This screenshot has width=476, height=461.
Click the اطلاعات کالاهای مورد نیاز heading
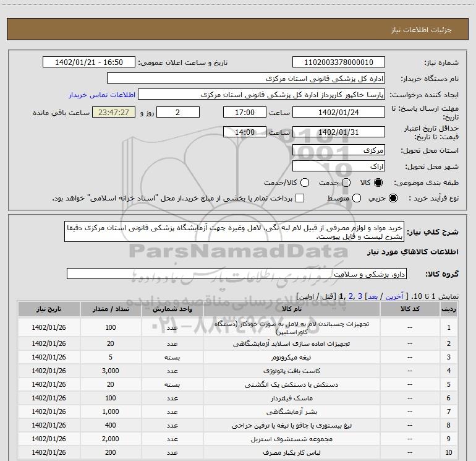tap(413, 252)
